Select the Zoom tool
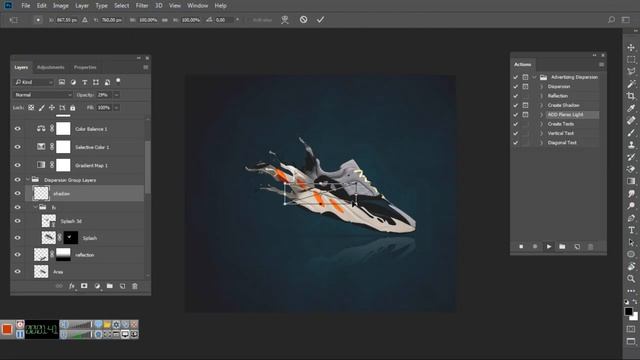The image size is (640, 360). click(x=631, y=279)
